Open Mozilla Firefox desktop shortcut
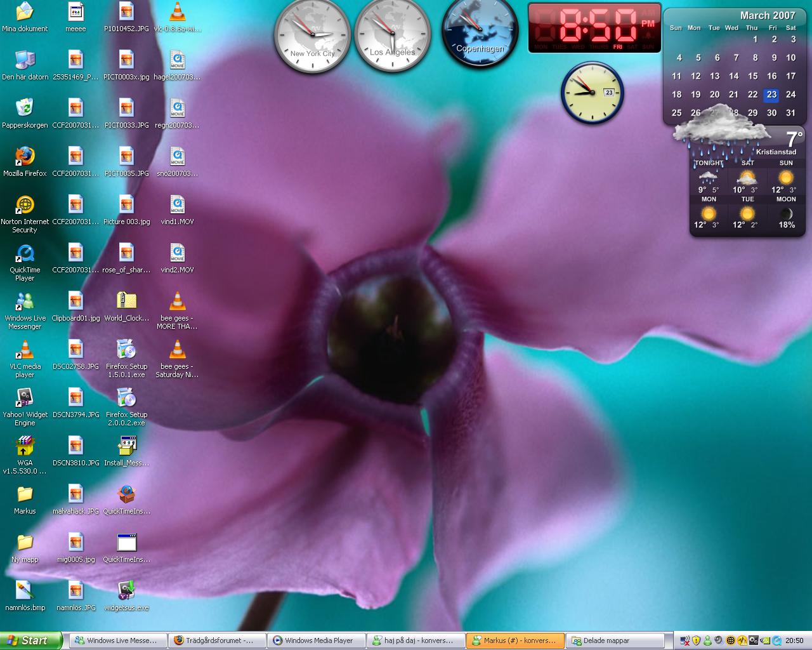The image size is (812, 650). click(x=25, y=157)
